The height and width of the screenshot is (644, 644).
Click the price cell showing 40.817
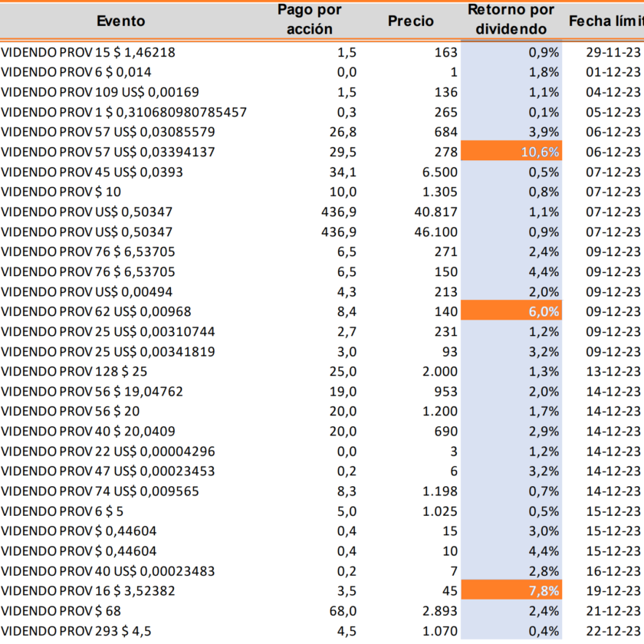[x=435, y=212]
